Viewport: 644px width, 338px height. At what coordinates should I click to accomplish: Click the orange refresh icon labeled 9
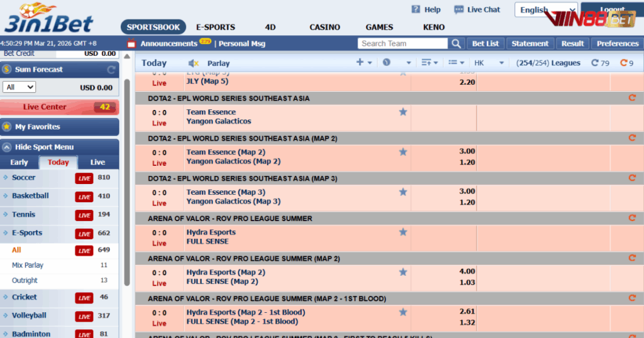(624, 63)
